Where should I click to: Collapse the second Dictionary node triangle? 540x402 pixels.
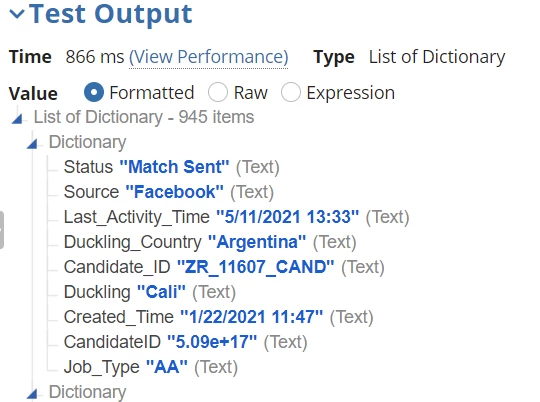(x=32, y=394)
